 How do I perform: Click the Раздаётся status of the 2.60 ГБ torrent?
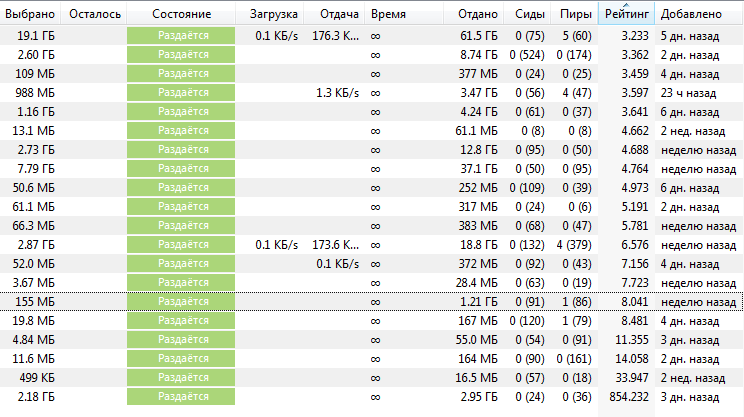pos(181,55)
